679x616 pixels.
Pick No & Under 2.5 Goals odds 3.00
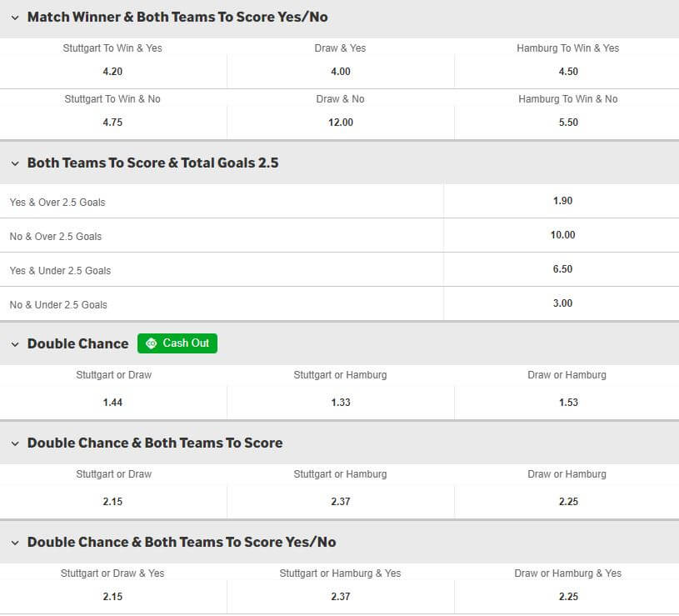click(562, 303)
